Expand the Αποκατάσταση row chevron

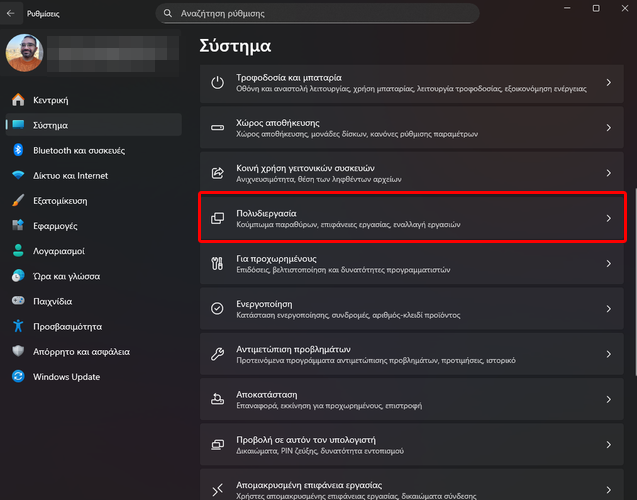point(608,400)
